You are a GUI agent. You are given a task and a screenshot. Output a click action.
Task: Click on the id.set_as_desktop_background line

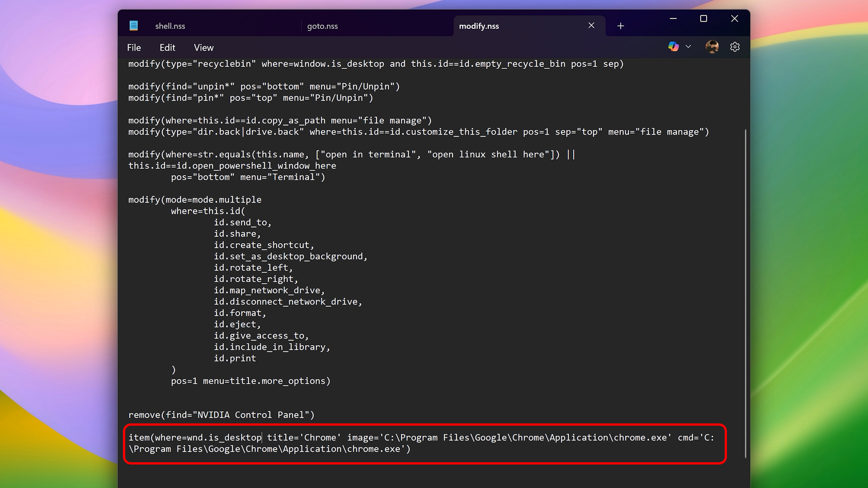pyautogui.click(x=290, y=256)
